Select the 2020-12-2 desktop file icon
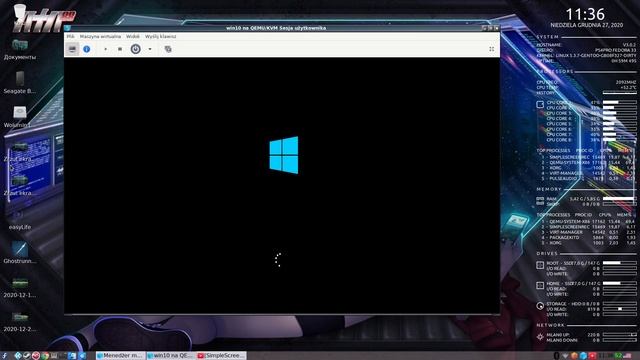Viewport: 640px width, 360px height. pyautogui.click(x=20, y=321)
